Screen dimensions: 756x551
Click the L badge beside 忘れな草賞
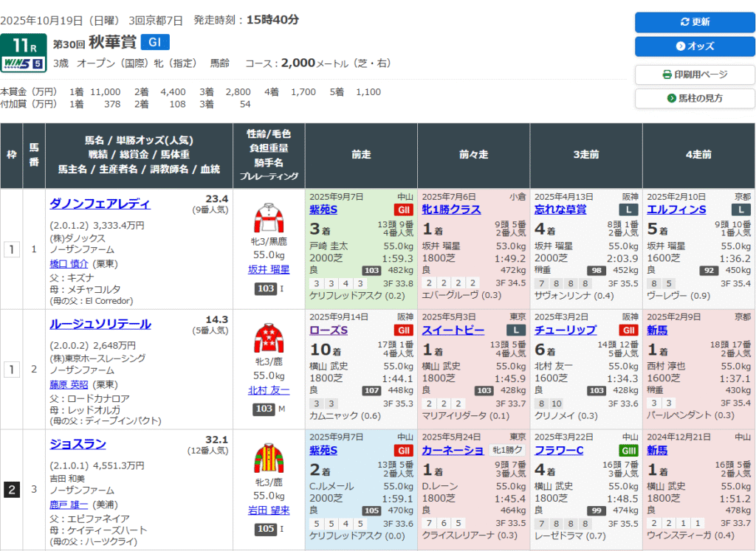[x=628, y=209]
